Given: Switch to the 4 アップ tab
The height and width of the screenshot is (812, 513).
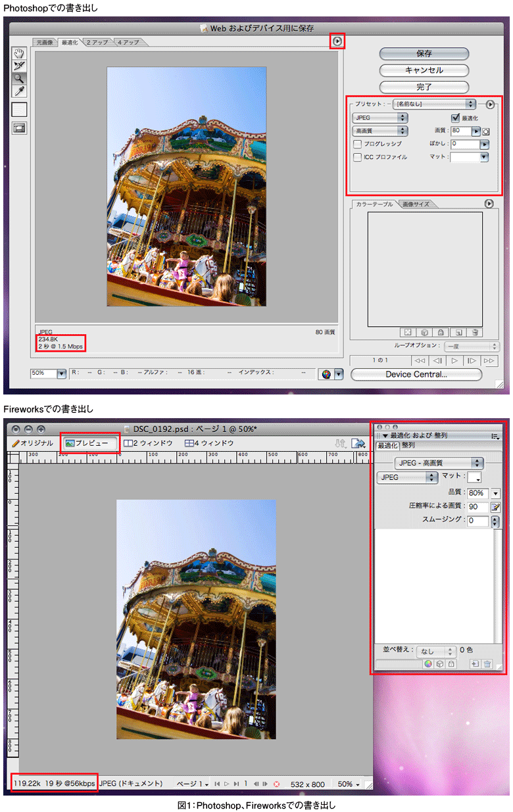Looking at the screenshot, I should (x=129, y=42).
